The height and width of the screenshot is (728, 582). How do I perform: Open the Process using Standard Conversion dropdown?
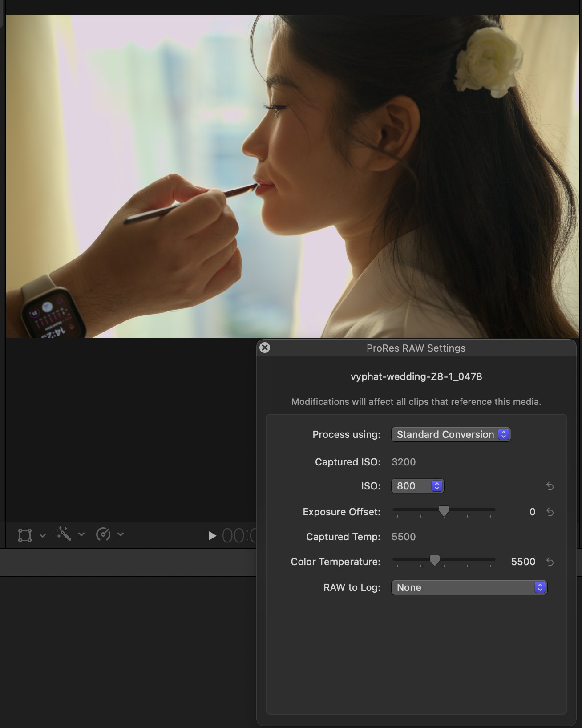(451, 434)
